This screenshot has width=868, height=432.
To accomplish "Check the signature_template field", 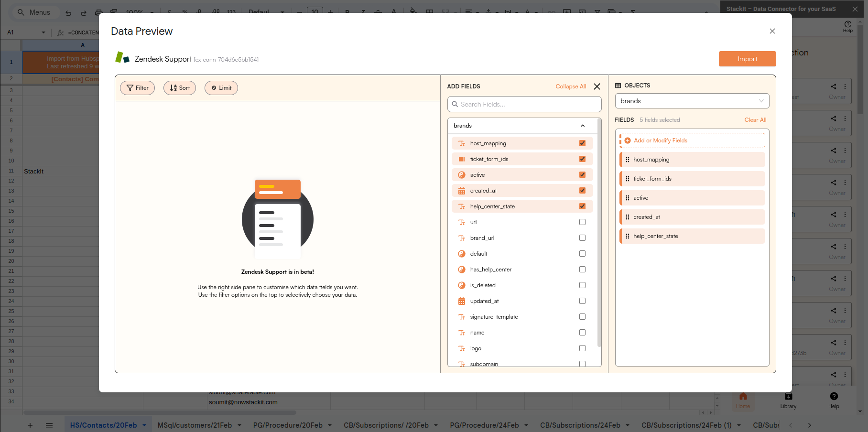I will (x=582, y=316).
